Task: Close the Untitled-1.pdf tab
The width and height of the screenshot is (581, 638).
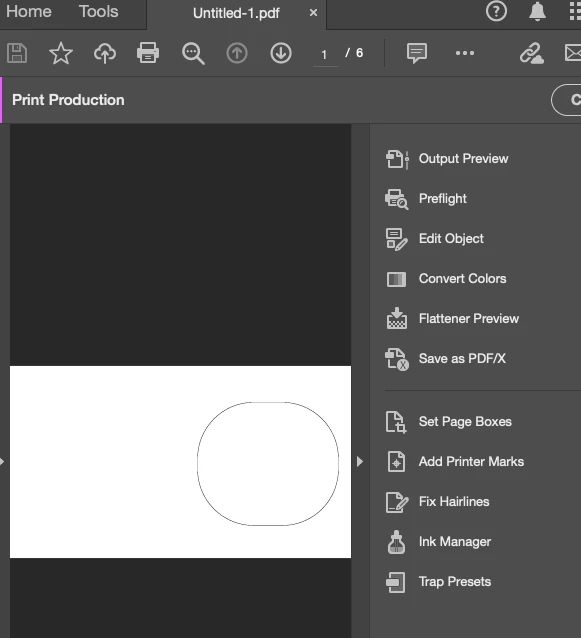Action: click(313, 13)
